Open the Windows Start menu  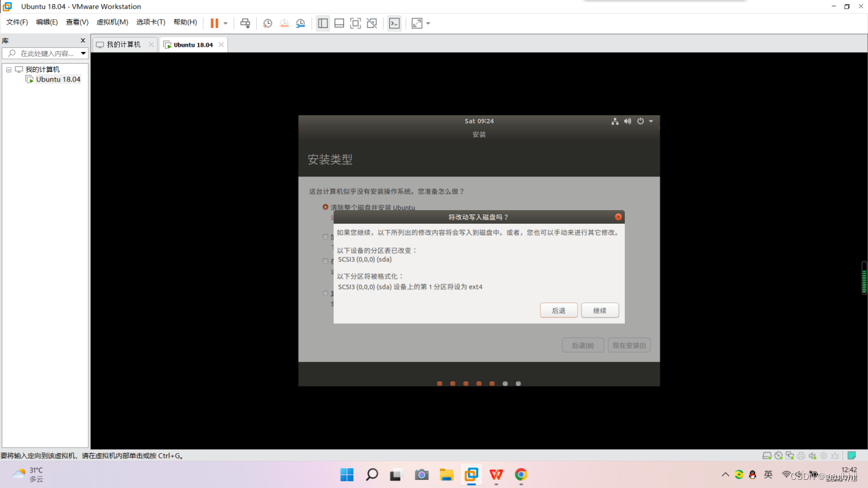click(x=347, y=474)
